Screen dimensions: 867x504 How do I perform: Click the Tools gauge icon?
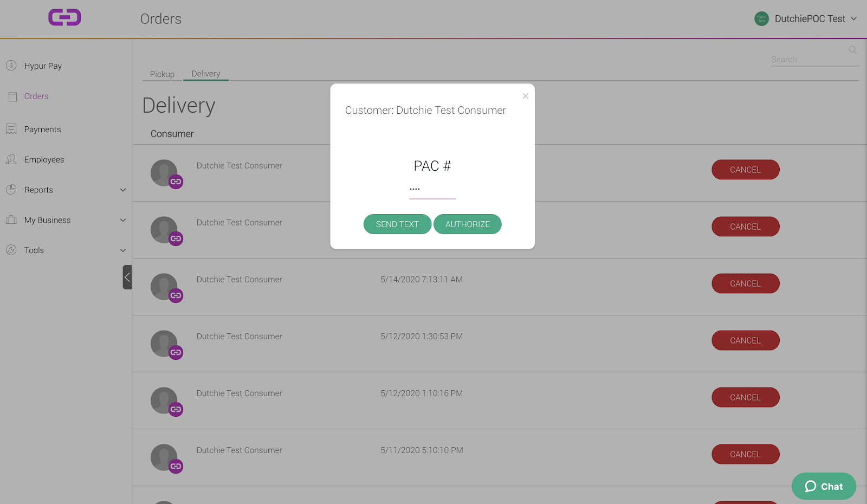tap(11, 250)
